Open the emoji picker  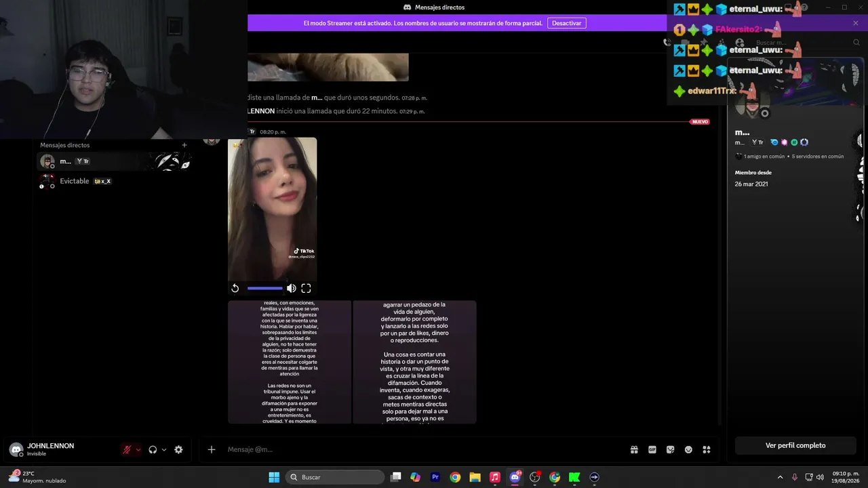688,449
